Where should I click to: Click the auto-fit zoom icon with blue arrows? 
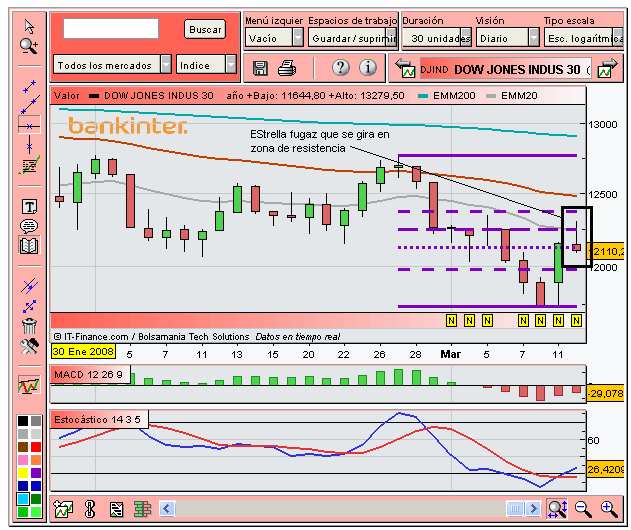click(557, 509)
